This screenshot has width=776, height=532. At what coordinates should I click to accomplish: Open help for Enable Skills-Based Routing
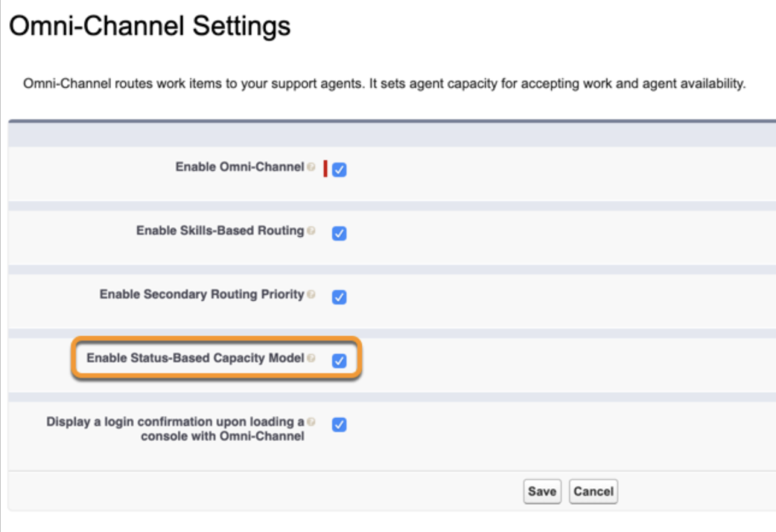[x=313, y=230]
